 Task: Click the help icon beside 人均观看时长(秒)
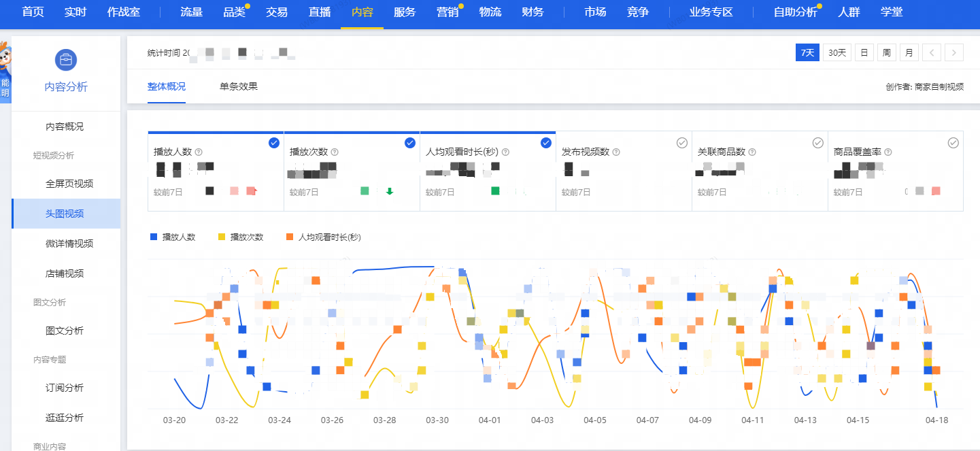click(x=505, y=152)
